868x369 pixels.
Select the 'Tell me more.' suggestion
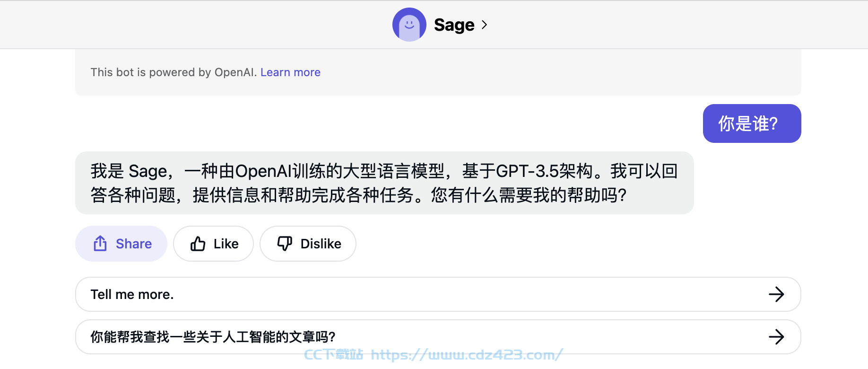point(438,294)
